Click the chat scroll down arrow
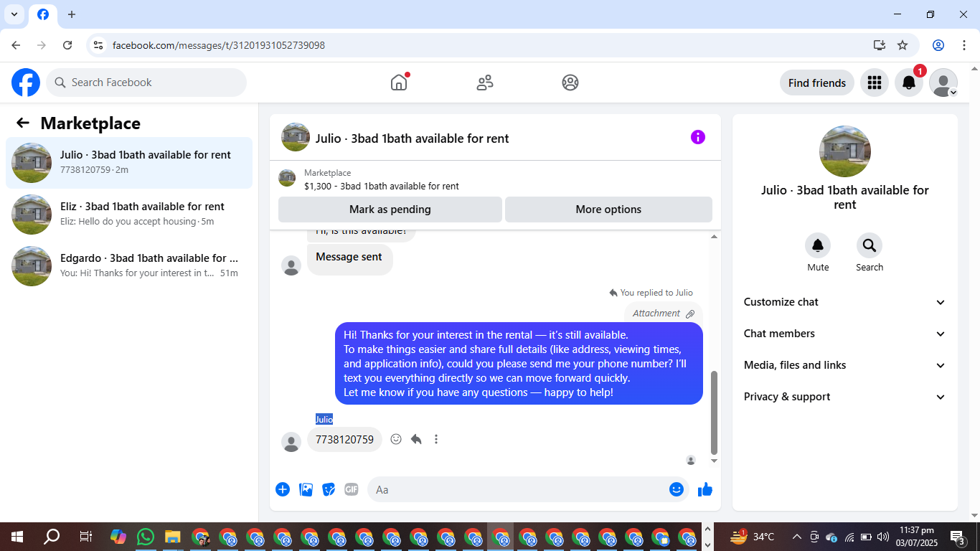The height and width of the screenshot is (551, 980). pos(714,461)
